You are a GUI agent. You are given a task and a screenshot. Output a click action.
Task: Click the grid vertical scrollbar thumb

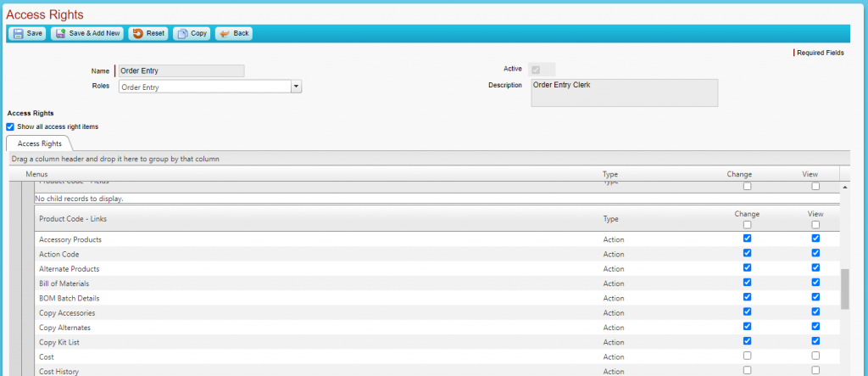click(845, 289)
